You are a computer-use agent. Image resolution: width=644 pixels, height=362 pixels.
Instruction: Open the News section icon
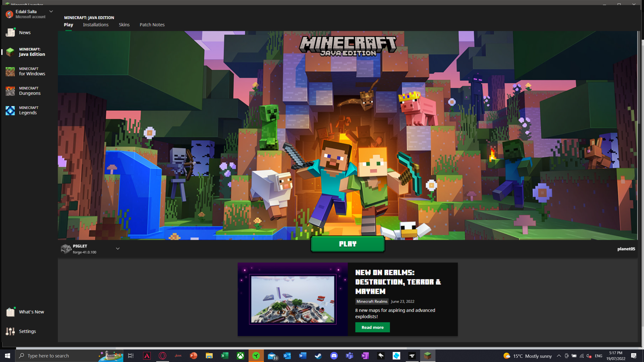[x=10, y=32]
